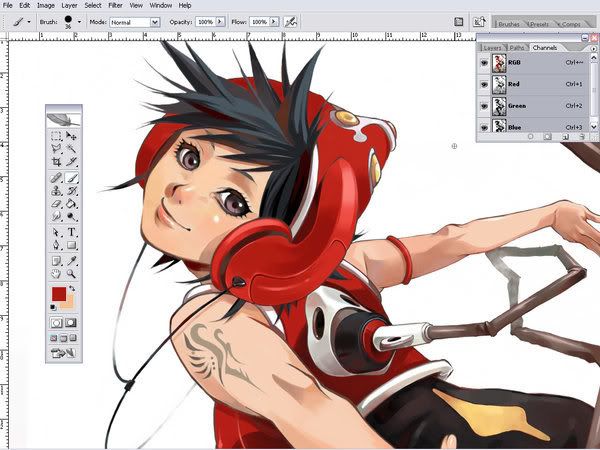
Task: Toggle visibility of the Red channel
Action: pos(484,84)
